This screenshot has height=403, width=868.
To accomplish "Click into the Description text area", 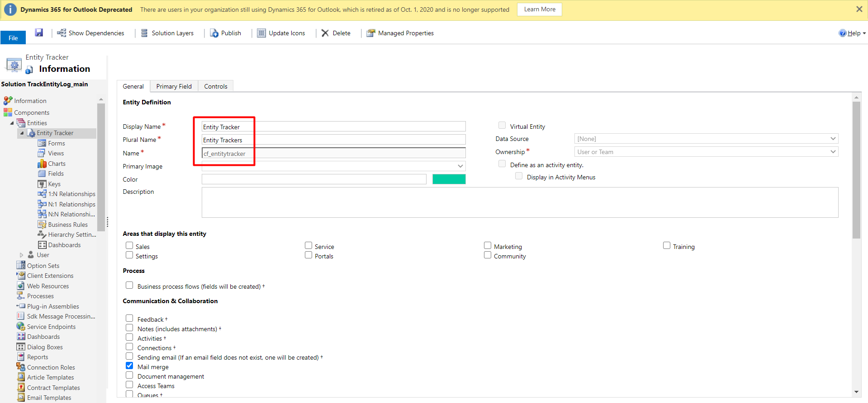I will (x=519, y=202).
